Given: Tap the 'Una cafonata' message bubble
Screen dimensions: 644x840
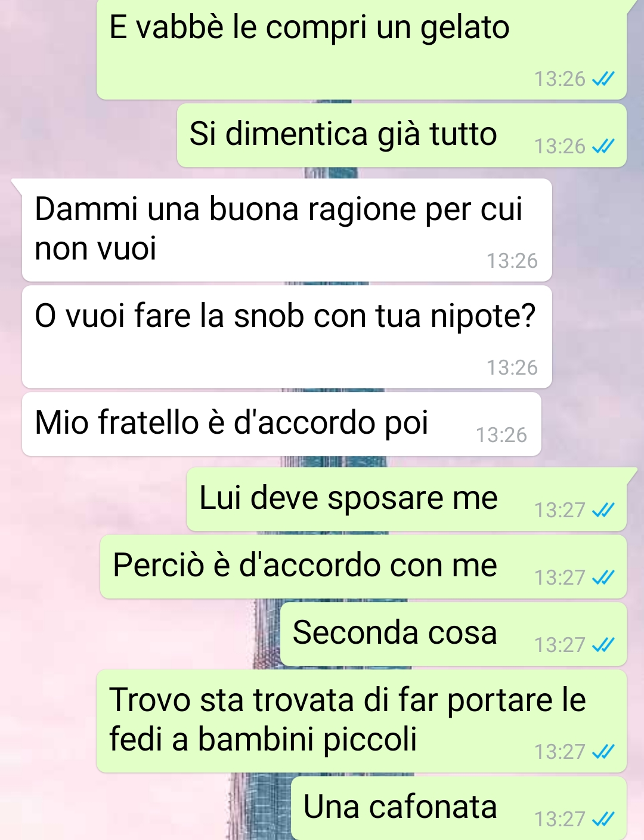Looking at the screenshot, I should pos(459,808).
